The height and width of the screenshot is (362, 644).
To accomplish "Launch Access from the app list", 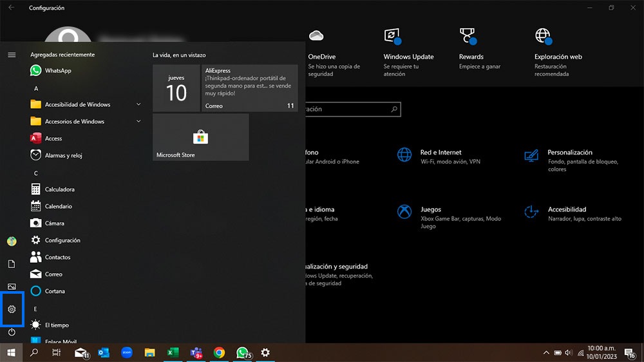I will 53,138.
